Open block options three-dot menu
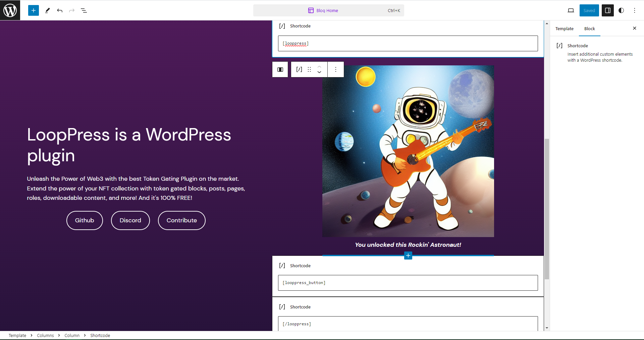The image size is (644, 340). [336, 69]
